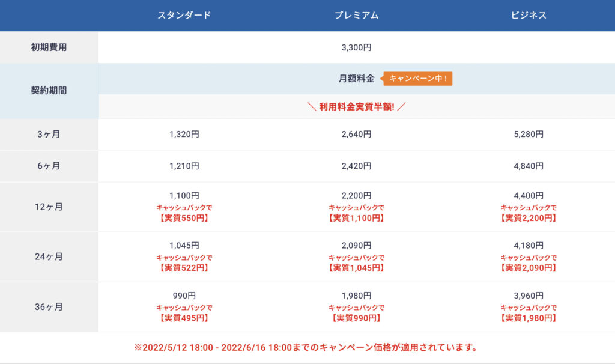Click the 2,090円 premium 24-month price
This screenshot has width=615, height=364.
pos(357,246)
